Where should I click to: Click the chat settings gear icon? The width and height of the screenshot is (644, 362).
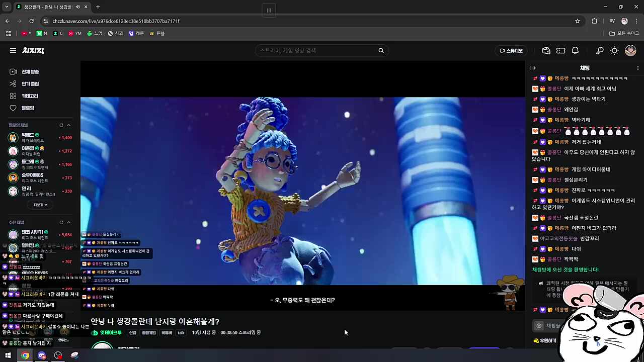click(x=539, y=326)
